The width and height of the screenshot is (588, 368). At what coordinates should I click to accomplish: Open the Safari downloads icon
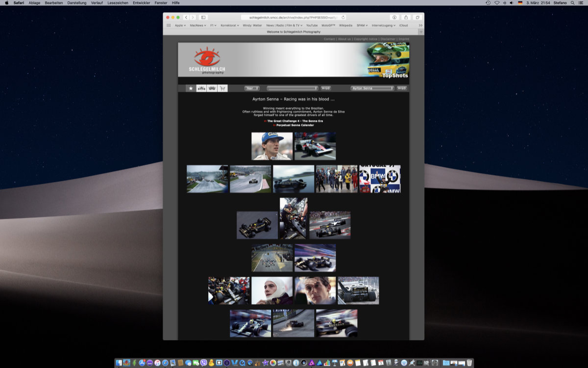(x=394, y=17)
